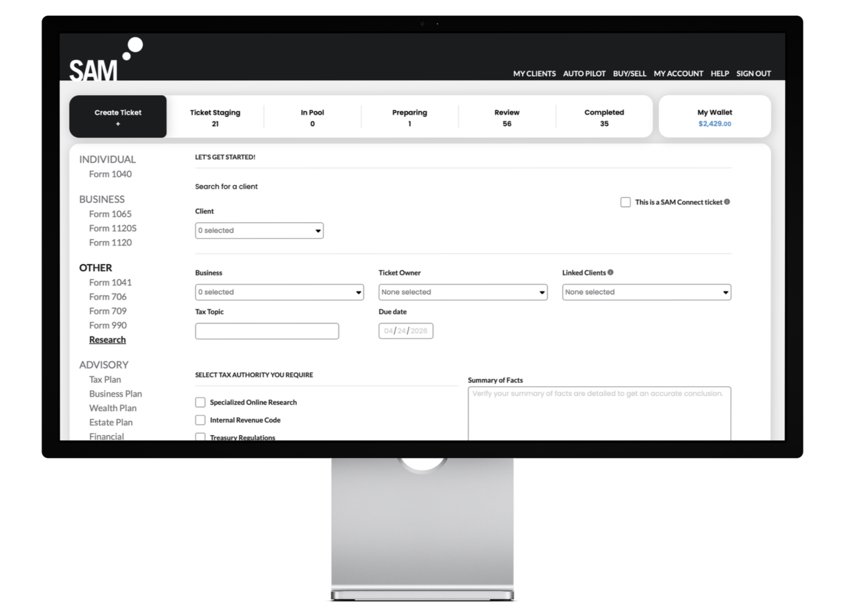847x616 pixels.
Task: Select Form 1040 in sidebar
Action: (110, 174)
